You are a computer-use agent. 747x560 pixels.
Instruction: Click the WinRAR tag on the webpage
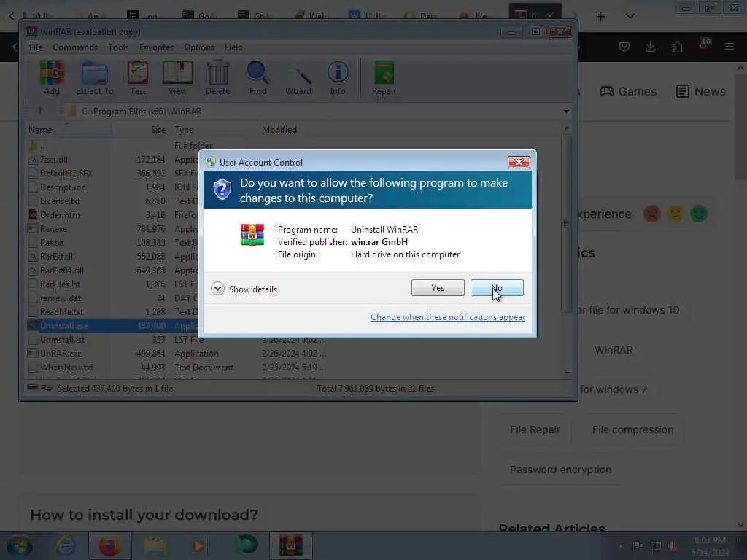pos(614,351)
